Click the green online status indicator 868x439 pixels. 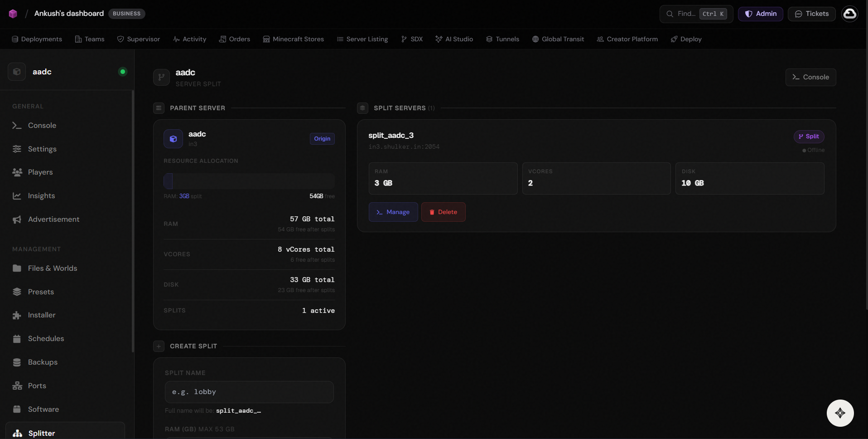coord(123,72)
